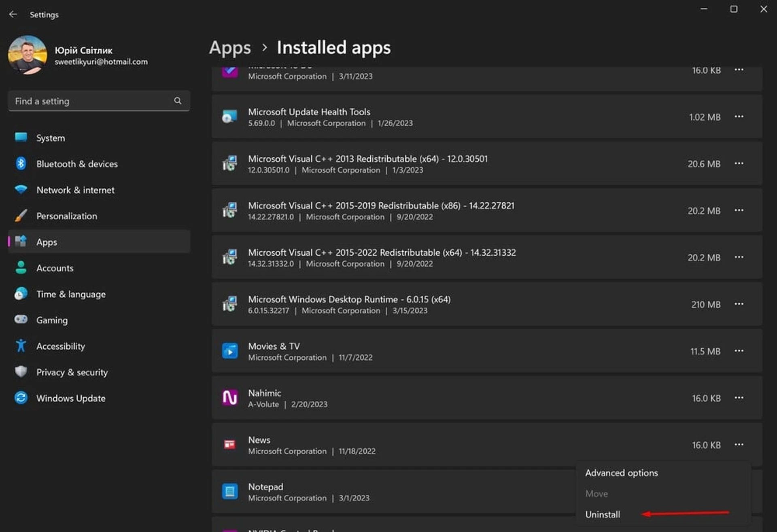Click the Nahimic app icon
This screenshot has width=777, height=532.
coord(229,398)
